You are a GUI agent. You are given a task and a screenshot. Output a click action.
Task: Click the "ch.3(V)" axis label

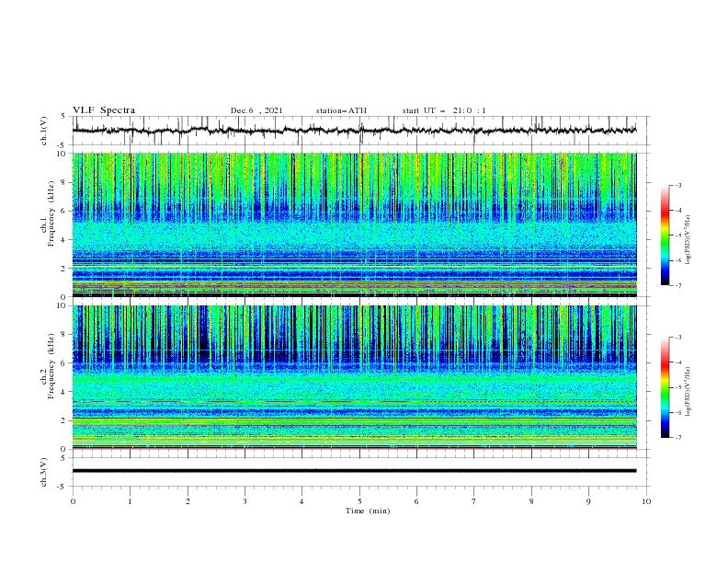tap(44, 472)
